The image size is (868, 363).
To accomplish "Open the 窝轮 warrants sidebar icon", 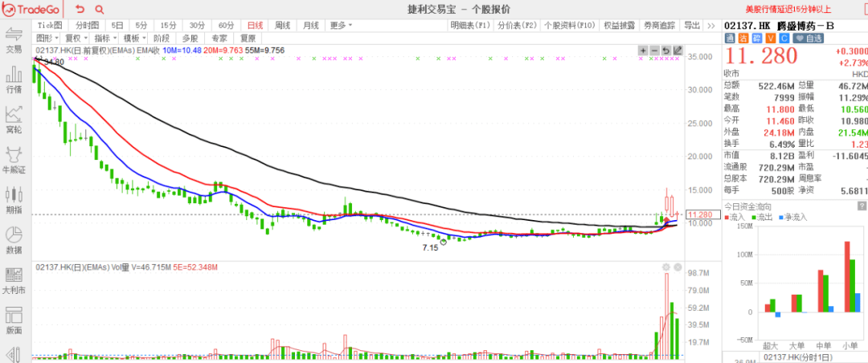I will [14, 120].
